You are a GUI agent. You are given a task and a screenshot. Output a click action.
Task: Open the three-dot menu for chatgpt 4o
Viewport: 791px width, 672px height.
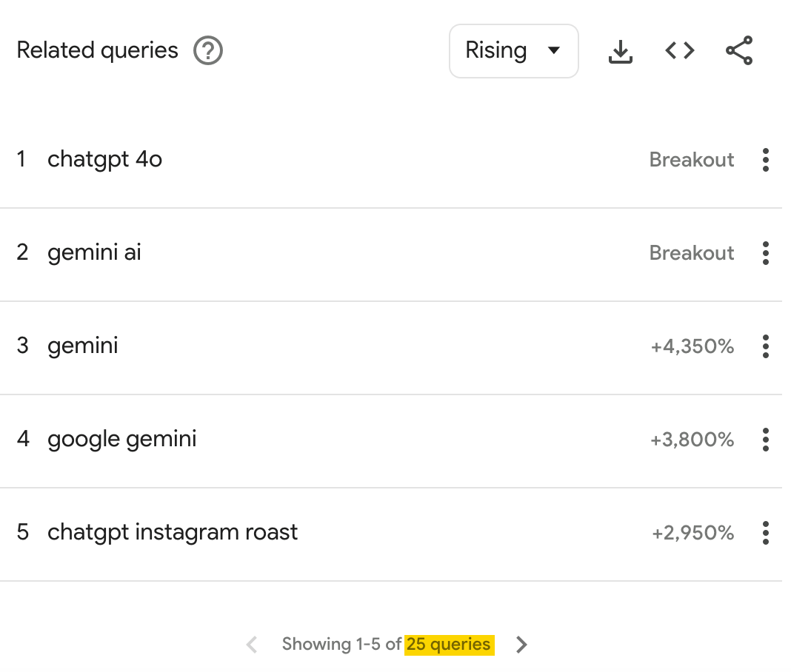point(765,160)
